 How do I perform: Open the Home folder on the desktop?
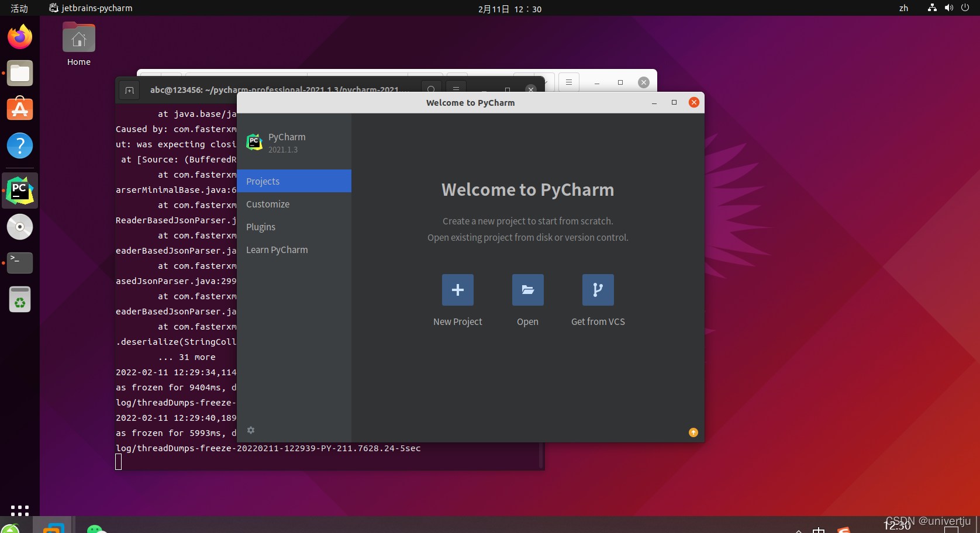pyautogui.click(x=79, y=44)
